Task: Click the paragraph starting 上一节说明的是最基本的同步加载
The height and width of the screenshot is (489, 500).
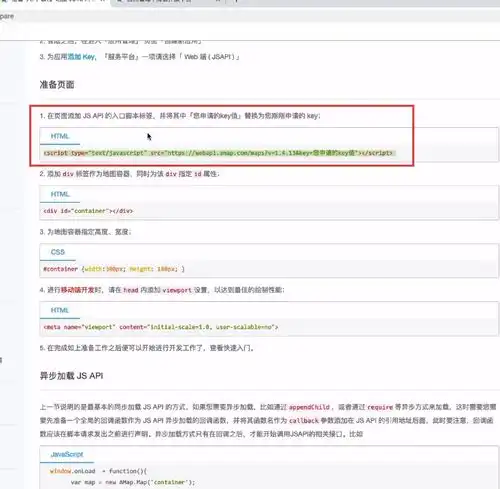Action: coord(268,421)
